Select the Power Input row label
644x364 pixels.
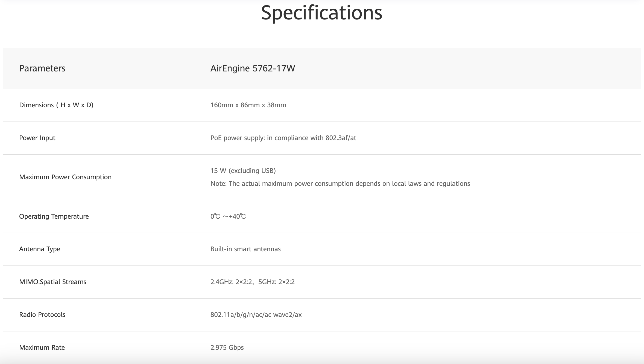pyautogui.click(x=37, y=138)
